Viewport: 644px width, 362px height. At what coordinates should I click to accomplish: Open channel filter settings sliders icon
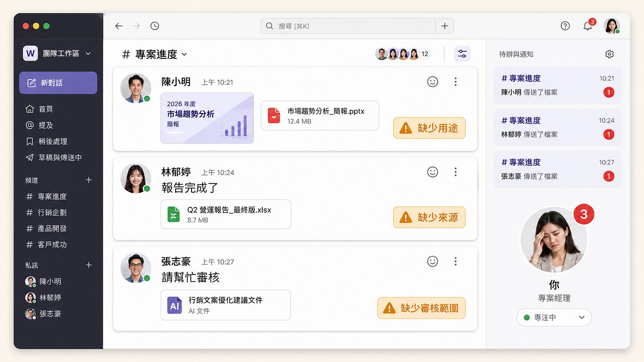pyautogui.click(x=462, y=54)
